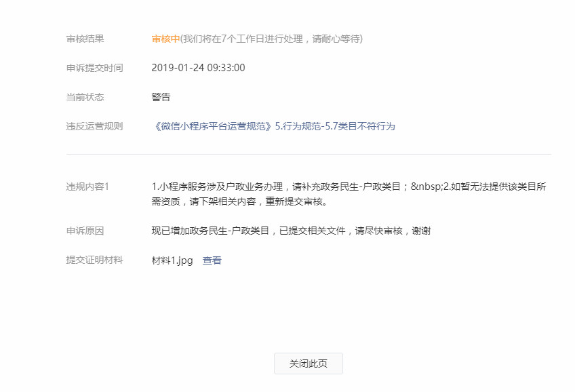575x392 pixels.
Task: Click the 违规内容1 description text
Action: click(349, 194)
